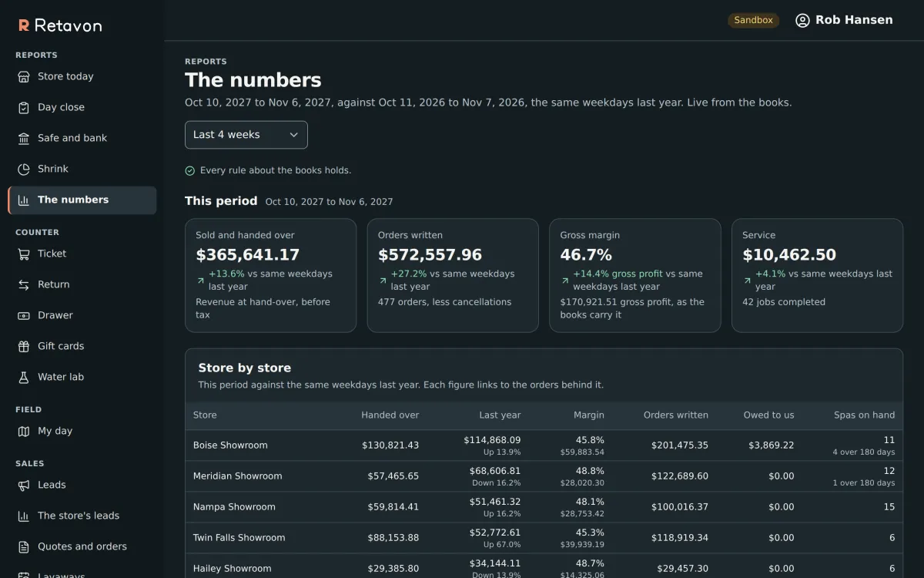Viewport: 924px width, 578px height.
Task: Open Meridian Showroom handed over $57,465.65
Action: coord(393,476)
